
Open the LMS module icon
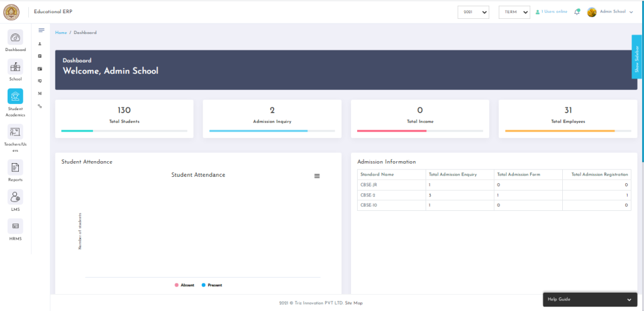[16, 197]
